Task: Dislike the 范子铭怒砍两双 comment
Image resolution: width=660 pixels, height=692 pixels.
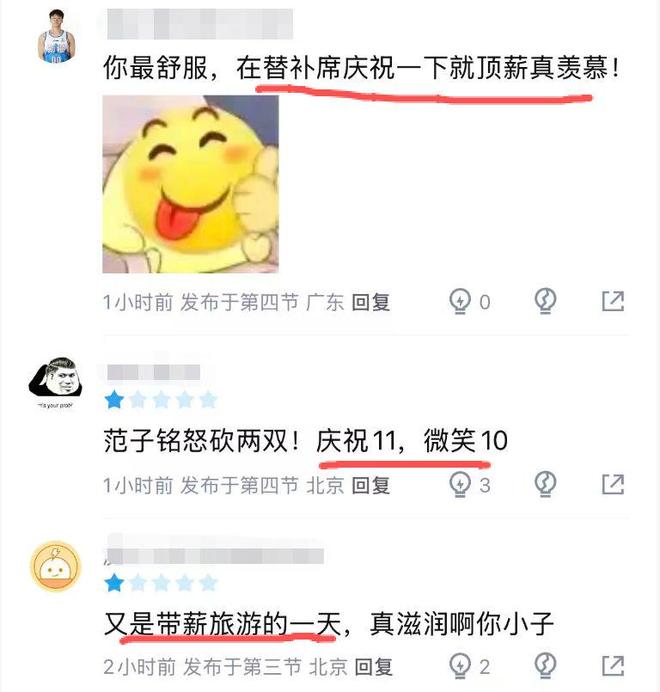Action: (545, 485)
